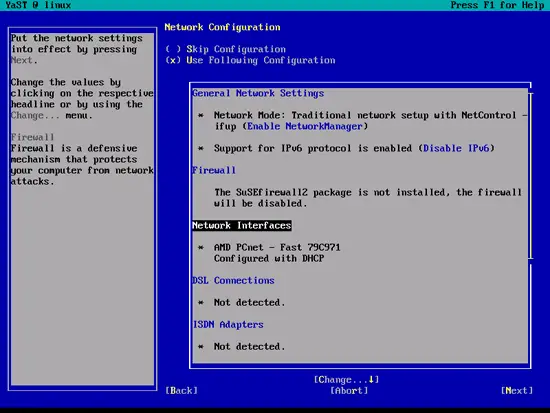Click the 'Press F1 for Help' text
The image size is (550, 413).
497,5
